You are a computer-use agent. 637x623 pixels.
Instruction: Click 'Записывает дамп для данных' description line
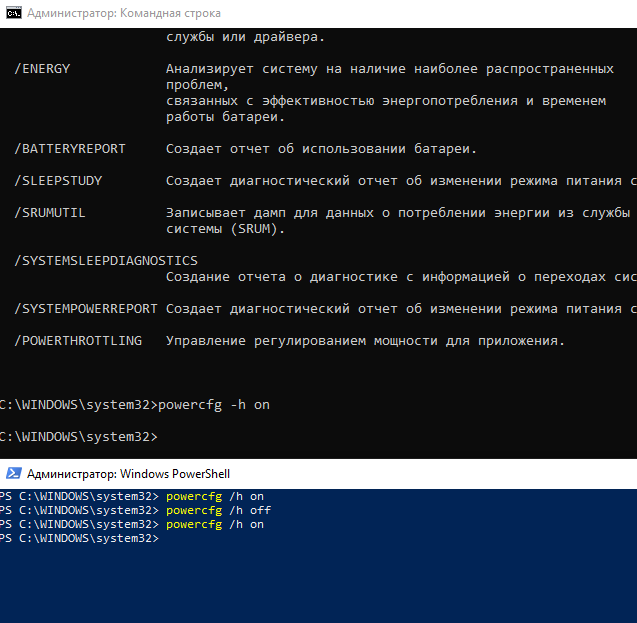point(398,213)
